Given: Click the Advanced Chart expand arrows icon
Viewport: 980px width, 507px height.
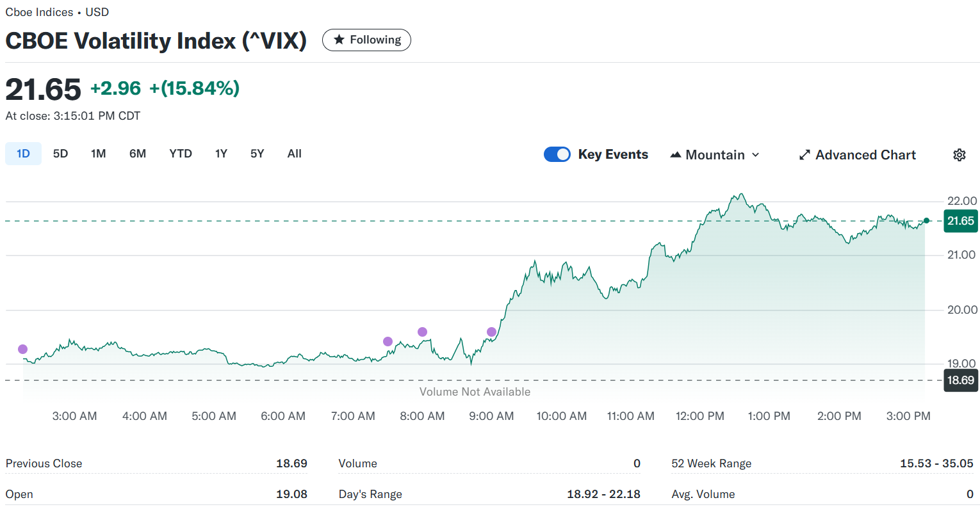Looking at the screenshot, I should (804, 155).
